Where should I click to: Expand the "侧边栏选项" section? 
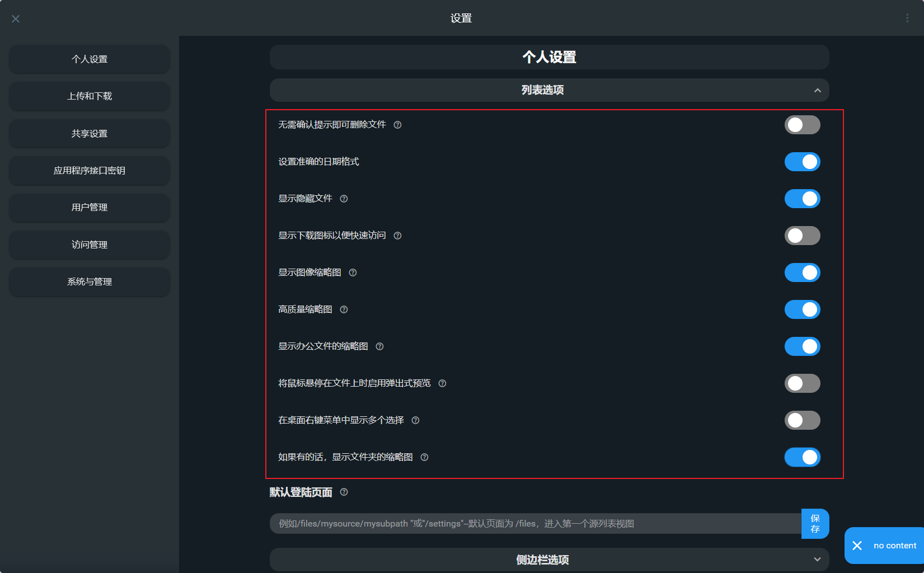click(818, 559)
